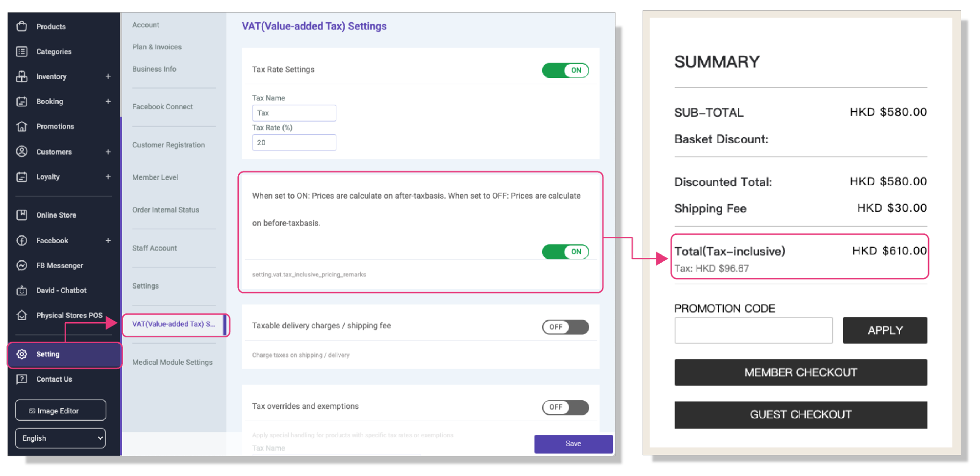The width and height of the screenshot is (980, 476).
Task: Open the English language dropdown
Action: pyautogui.click(x=61, y=438)
